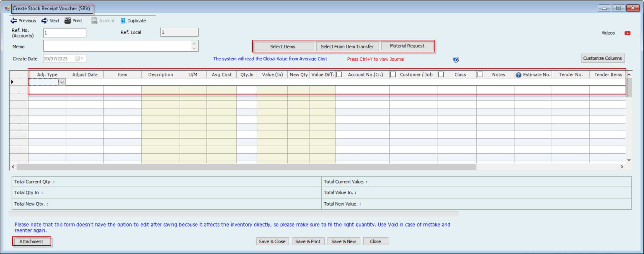Open the Videos YouTube icon

(627, 33)
